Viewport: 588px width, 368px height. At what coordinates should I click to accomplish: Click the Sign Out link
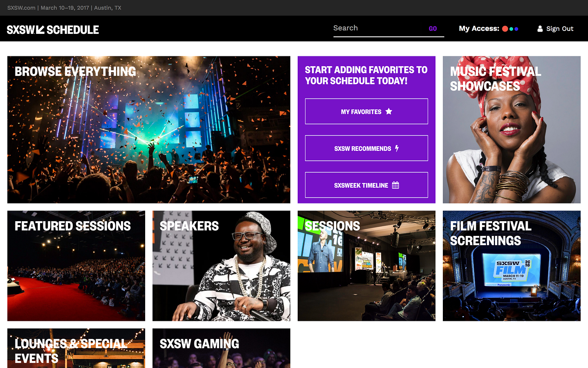pos(560,29)
